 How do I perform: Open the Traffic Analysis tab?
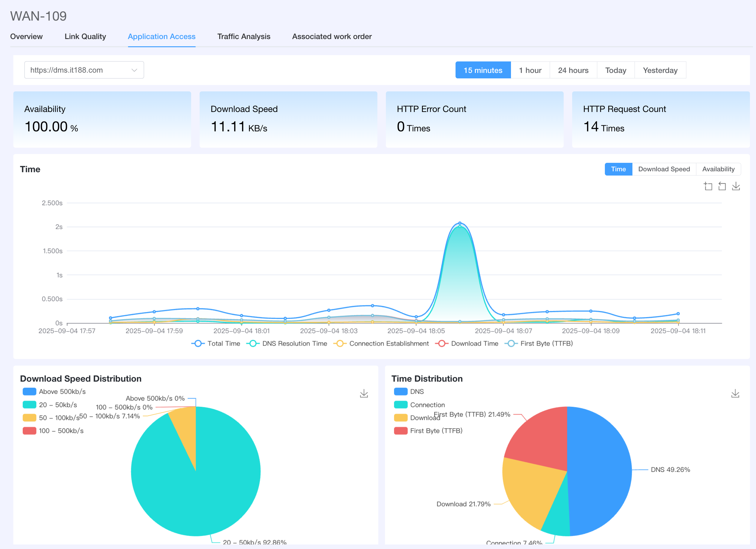click(244, 36)
